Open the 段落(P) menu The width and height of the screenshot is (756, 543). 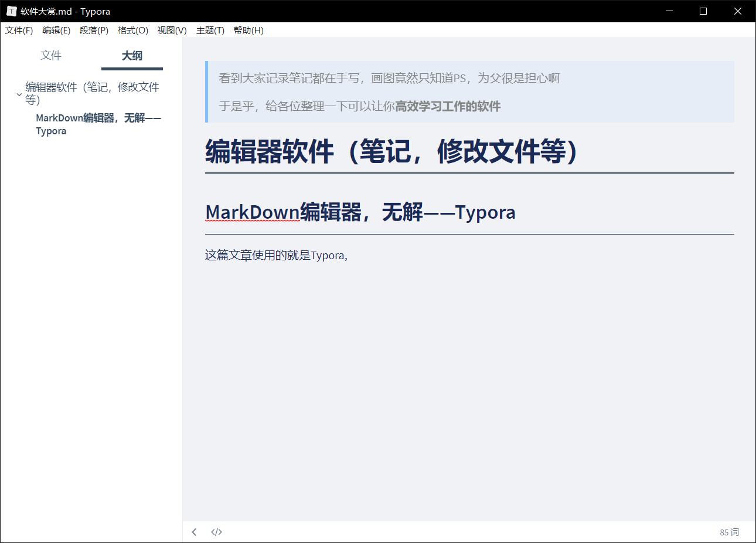pyautogui.click(x=94, y=30)
